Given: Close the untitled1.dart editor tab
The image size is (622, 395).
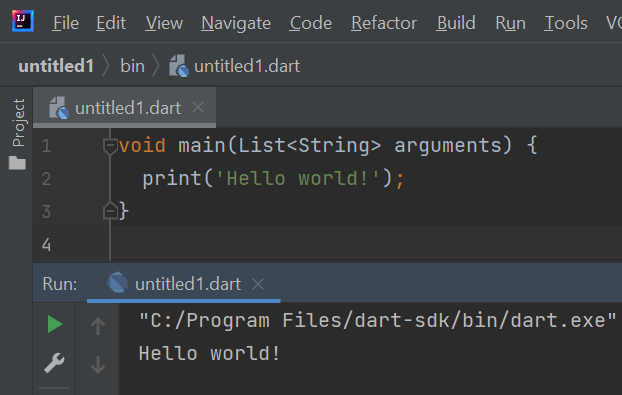Looking at the screenshot, I should click(198, 107).
